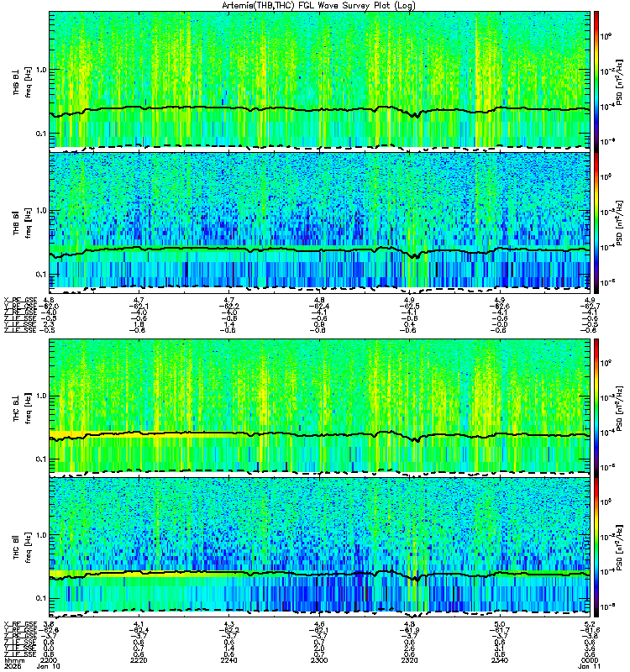This screenshot has height=672, width=630.
Task: Click the 0.1 Hz tick label on the THC B∥ panel
Action: [41, 598]
